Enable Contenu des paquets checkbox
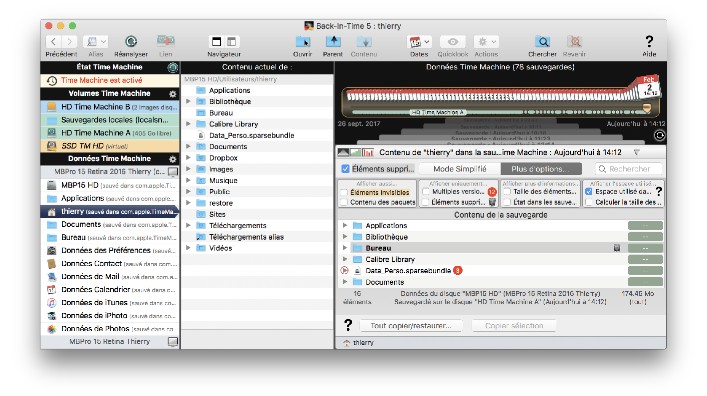The width and height of the screenshot is (707, 396). (344, 203)
